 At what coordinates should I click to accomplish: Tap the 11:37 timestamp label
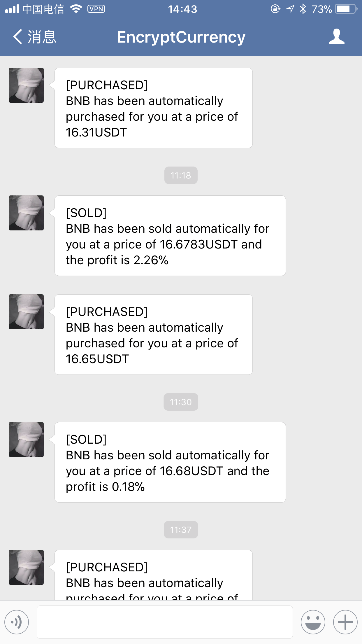181,530
